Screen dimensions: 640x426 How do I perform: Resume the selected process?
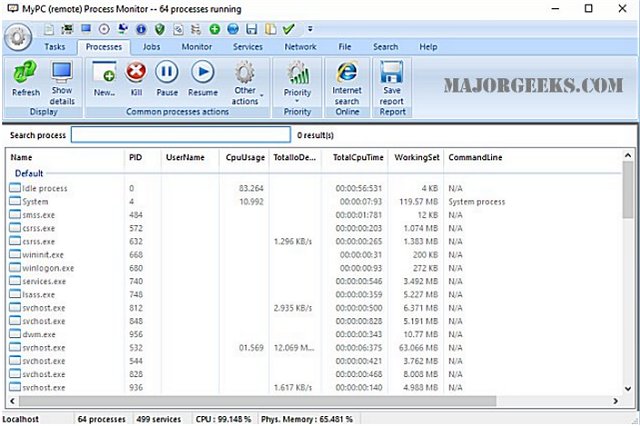pyautogui.click(x=203, y=79)
